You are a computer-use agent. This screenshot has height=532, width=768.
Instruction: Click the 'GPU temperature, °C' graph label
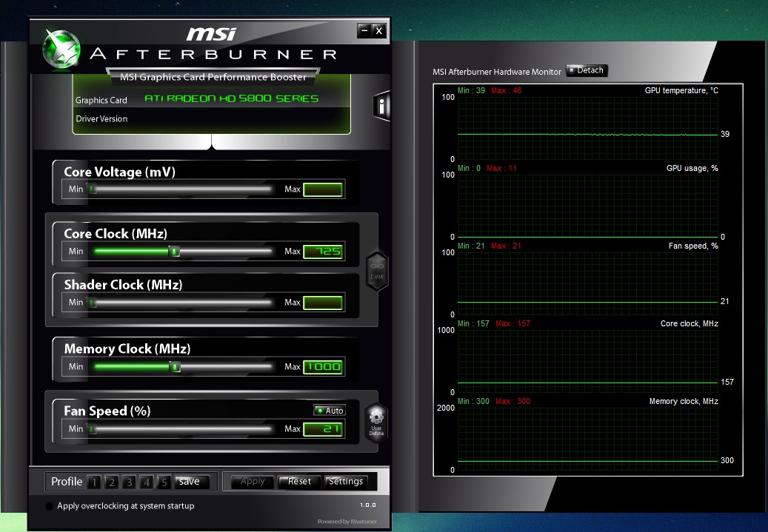coord(681,90)
